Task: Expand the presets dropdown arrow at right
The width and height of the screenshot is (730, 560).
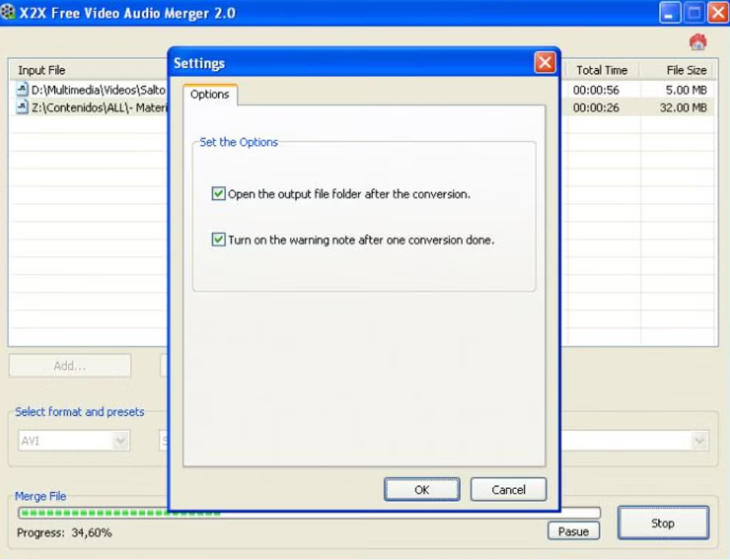Action: (x=699, y=441)
